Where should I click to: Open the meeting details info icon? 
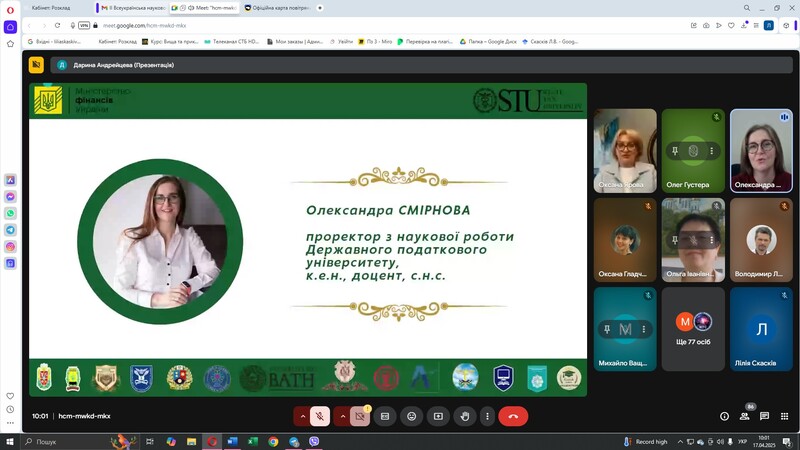pyautogui.click(x=725, y=416)
